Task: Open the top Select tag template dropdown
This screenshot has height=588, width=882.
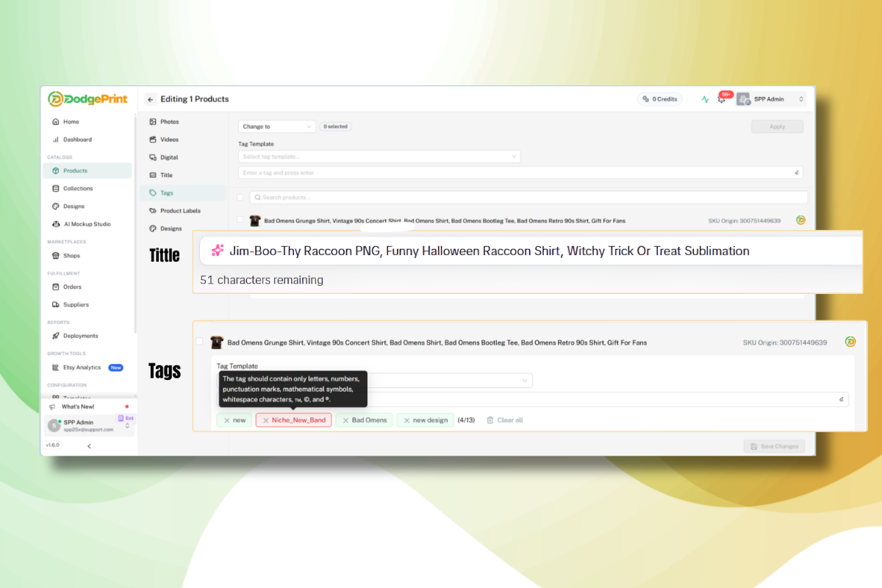Action: tap(379, 157)
